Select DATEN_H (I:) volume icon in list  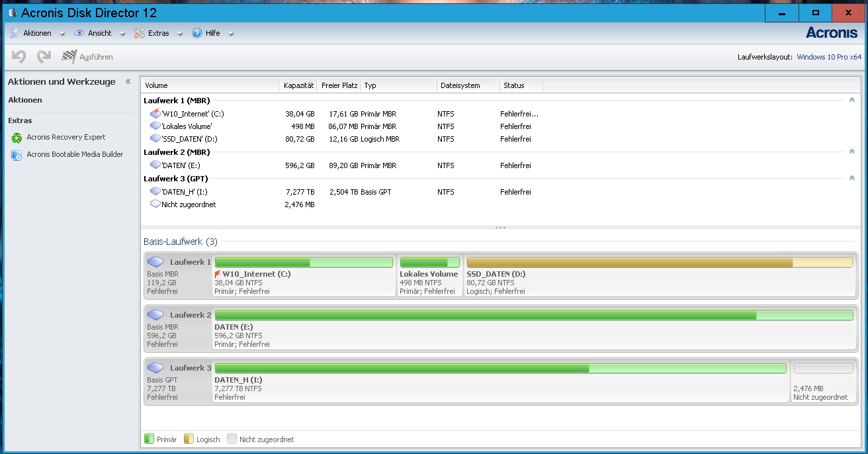(x=155, y=192)
